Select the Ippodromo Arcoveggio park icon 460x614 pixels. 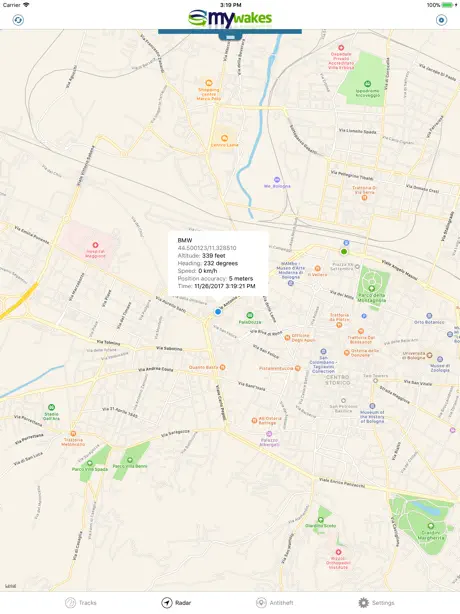pos(367,84)
